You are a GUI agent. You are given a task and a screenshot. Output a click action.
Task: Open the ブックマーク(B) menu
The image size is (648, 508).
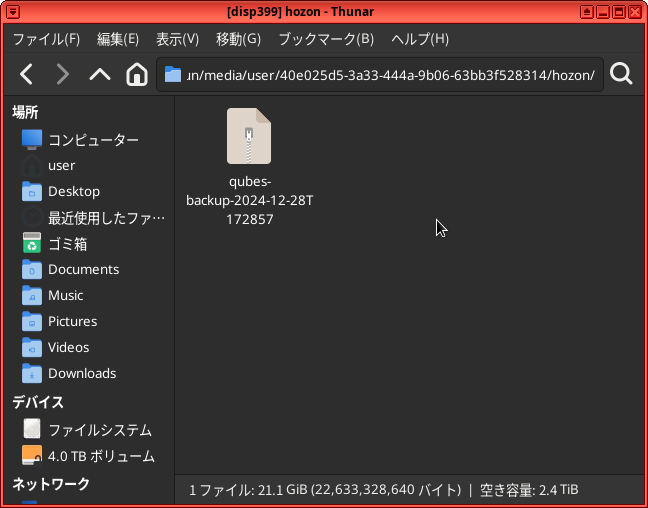(x=326, y=39)
